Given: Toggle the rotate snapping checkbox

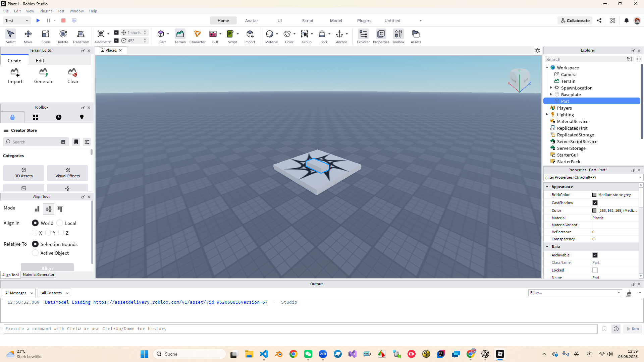Looking at the screenshot, I should pos(116,41).
